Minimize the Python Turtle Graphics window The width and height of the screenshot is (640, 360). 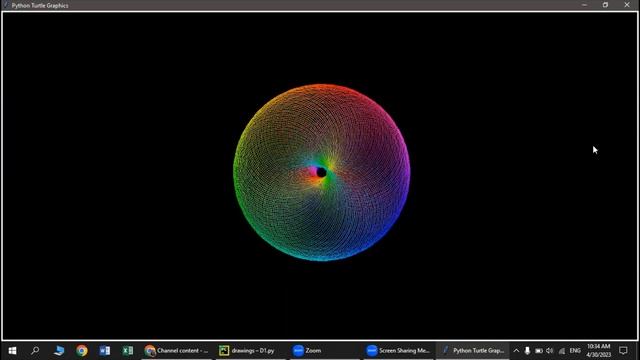584,5
